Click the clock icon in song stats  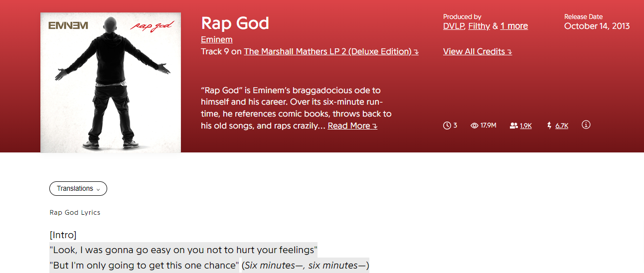pos(447,126)
